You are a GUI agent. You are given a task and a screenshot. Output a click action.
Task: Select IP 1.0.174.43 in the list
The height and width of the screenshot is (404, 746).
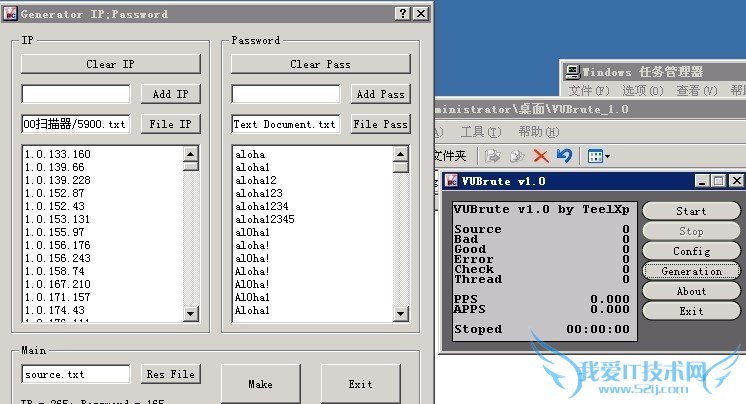pyautogui.click(x=54, y=310)
